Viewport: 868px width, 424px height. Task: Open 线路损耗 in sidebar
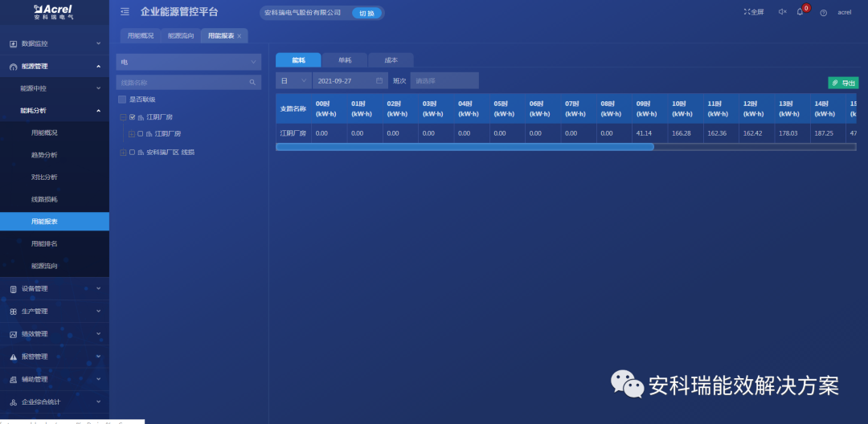[x=44, y=199]
